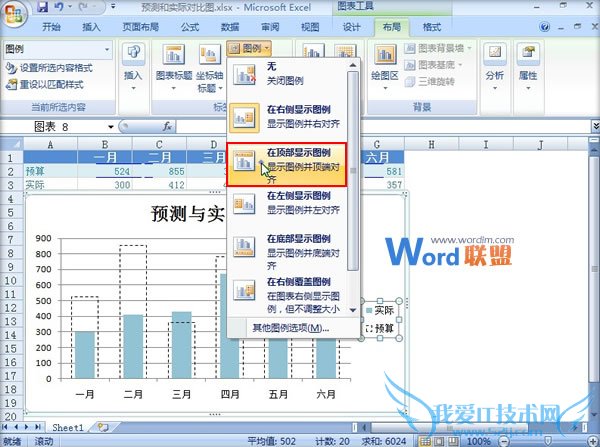600x447 pixels.
Task: Expand the Name Box dropdown arrow
Action: (111, 127)
